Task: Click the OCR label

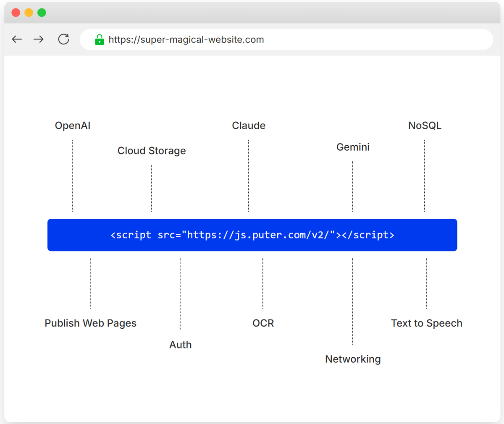Action: [263, 323]
